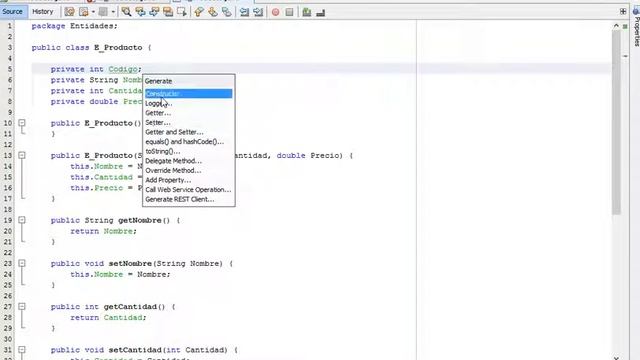Click E_Producto class name on line 3
The width and height of the screenshot is (640, 360).
tap(118, 47)
